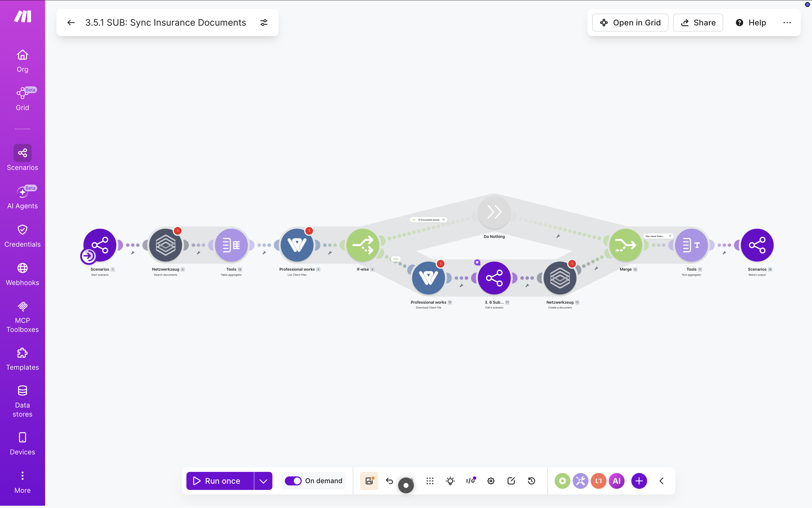Open scenario inputs and outputs
This screenshot has height=508, width=812.
471,481
